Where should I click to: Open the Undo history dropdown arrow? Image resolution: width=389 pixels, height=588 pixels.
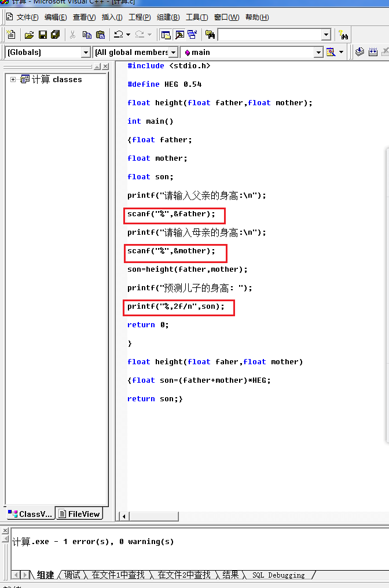pos(128,35)
